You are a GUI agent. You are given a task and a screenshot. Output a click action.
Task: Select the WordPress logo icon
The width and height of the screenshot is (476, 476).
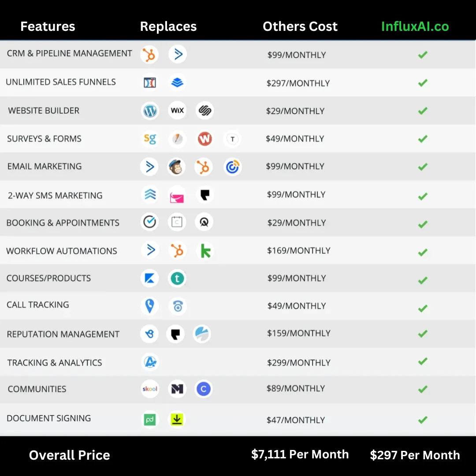[150, 111]
